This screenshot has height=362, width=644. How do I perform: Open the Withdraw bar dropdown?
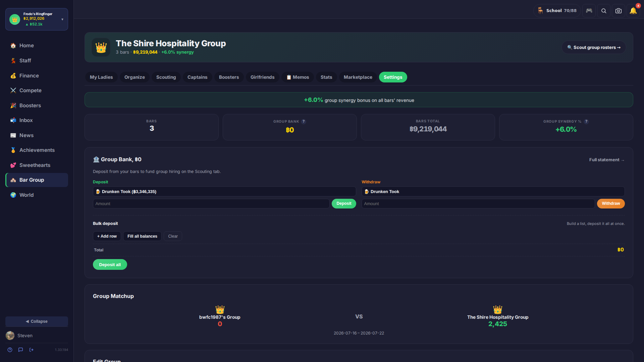tap(493, 191)
